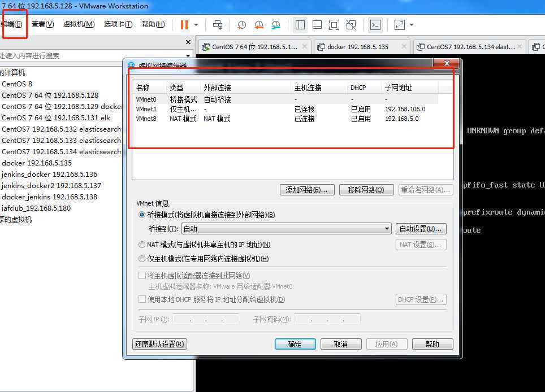Viewport: 545px width, 392px height.
Task: Toggle the library sidebar view icon
Action: click(x=300, y=25)
